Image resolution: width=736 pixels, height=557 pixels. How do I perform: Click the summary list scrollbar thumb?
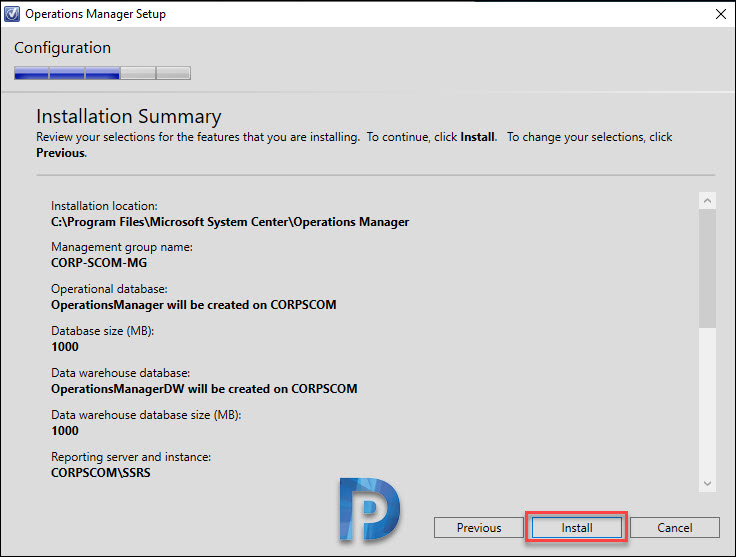click(707, 269)
